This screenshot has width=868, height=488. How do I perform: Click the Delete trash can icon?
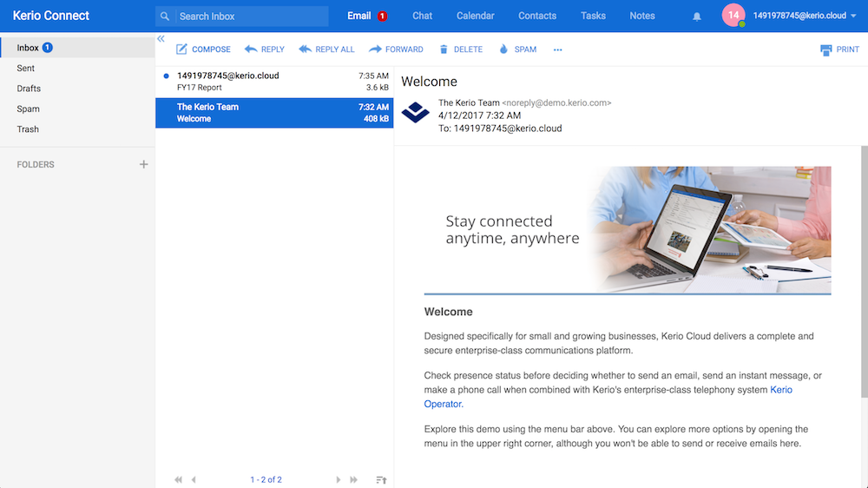[x=444, y=49]
